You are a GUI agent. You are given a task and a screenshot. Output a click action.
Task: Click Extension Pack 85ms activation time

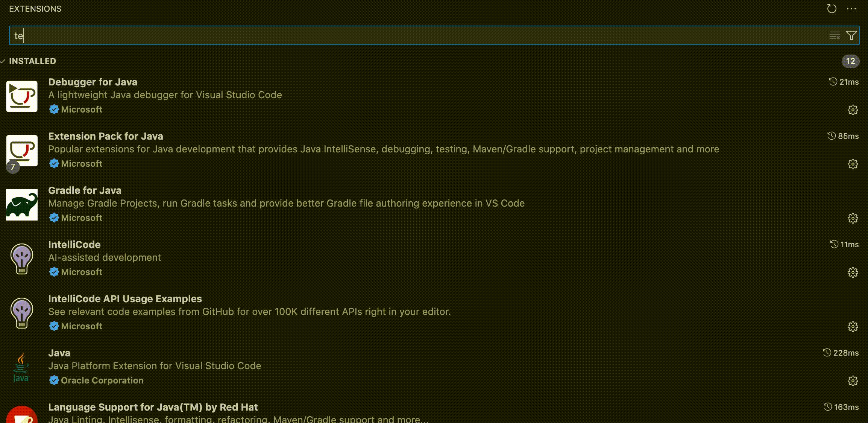click(843, 136)
